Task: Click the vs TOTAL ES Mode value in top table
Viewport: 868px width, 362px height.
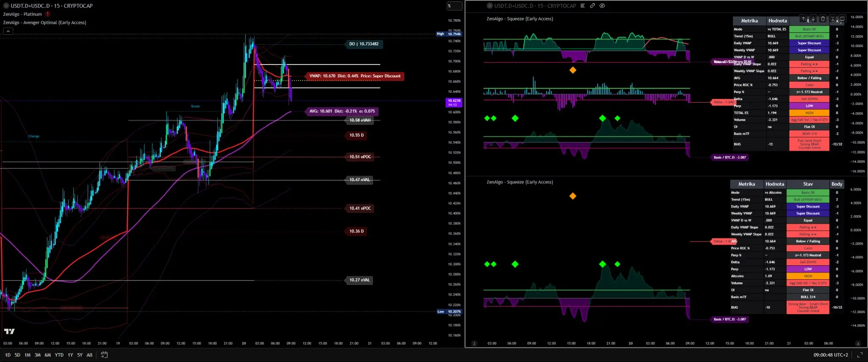Action: [777, 29]
